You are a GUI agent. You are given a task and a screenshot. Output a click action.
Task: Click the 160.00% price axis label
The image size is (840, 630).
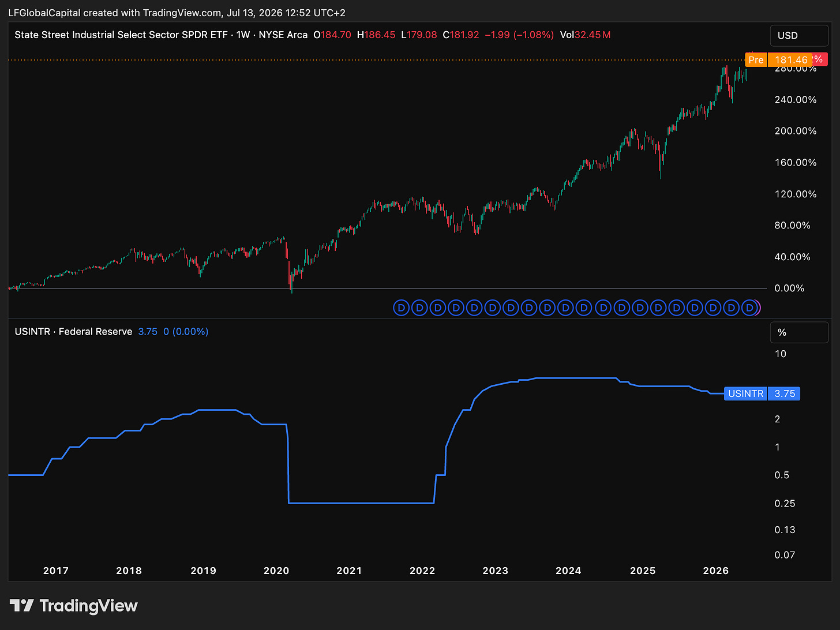(x=796, y=162)
